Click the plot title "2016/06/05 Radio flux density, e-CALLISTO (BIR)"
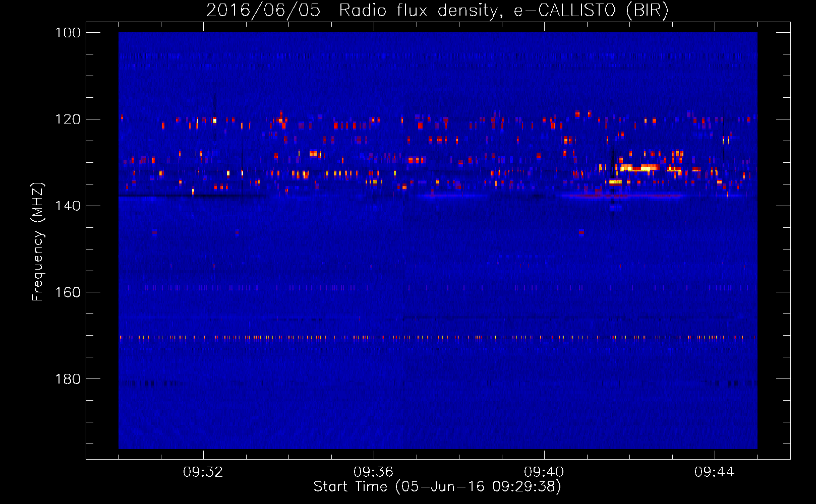 (437, 10)
